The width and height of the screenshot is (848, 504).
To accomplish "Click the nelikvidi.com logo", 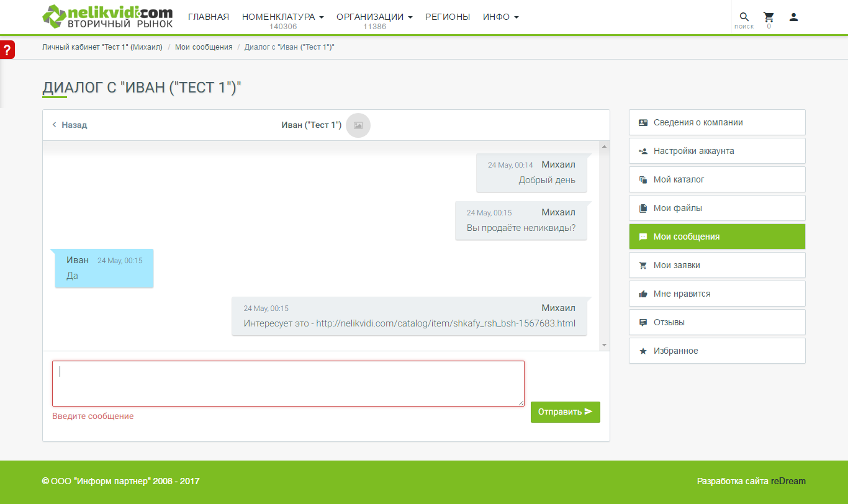I will point(107,17).
